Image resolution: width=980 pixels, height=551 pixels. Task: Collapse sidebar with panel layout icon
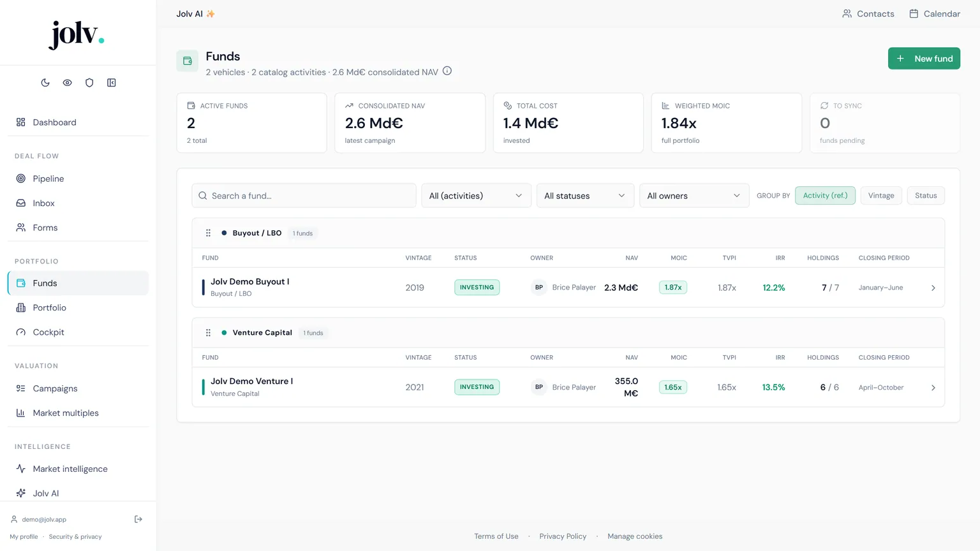[112, 83]
